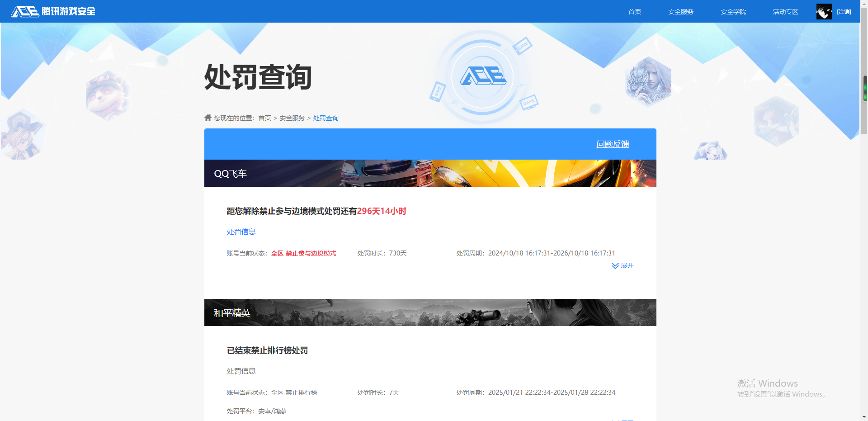Click the [注销] logout link
868x421 pixels.
tap(844, 11)
